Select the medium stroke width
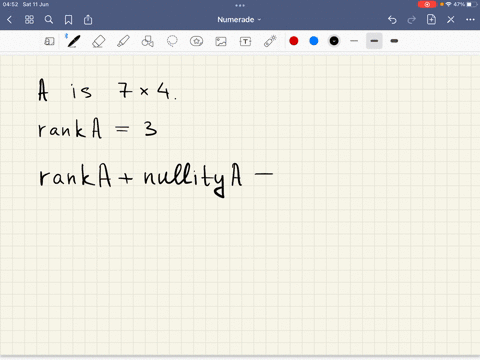This screenshot has height=360, width=480. 374,41
